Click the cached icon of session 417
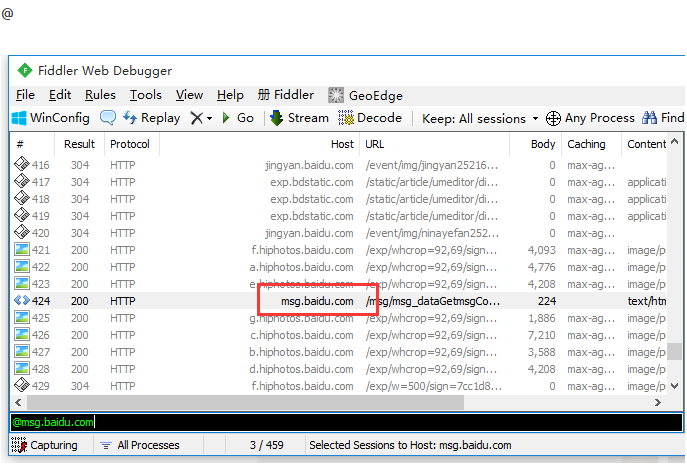The image size is (687, 465). click(x=21, y=181)
